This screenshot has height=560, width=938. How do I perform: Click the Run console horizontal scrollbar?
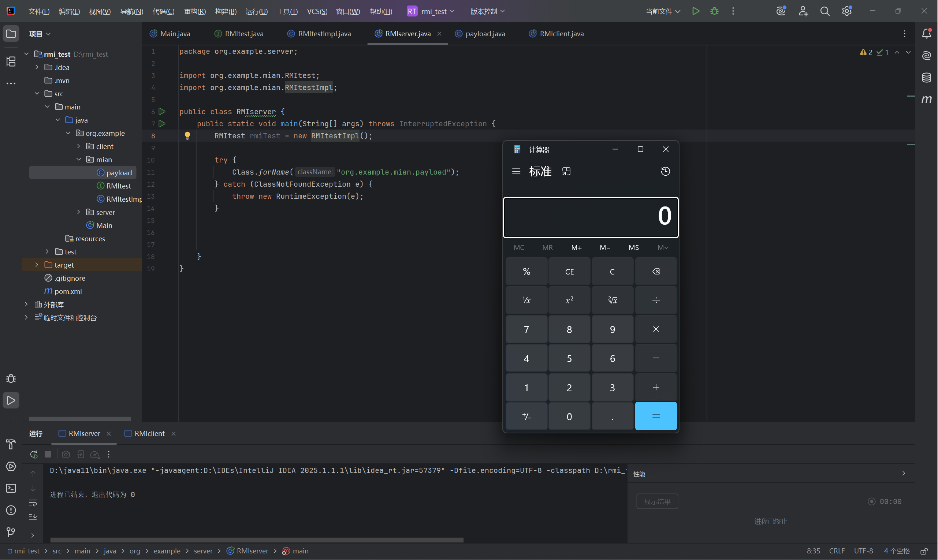pyautogui.click(x=257, y=540)
